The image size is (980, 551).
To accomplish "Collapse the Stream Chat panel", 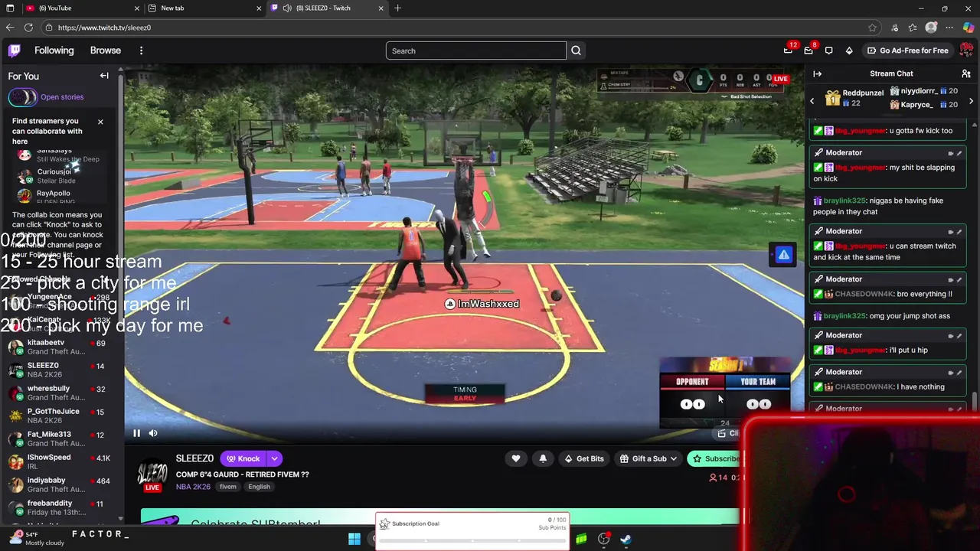I will 817,73.
